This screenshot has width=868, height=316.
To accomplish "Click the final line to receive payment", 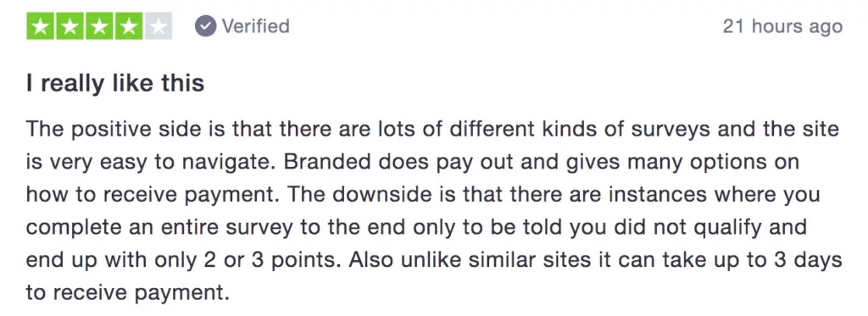I will click(127, 292).
